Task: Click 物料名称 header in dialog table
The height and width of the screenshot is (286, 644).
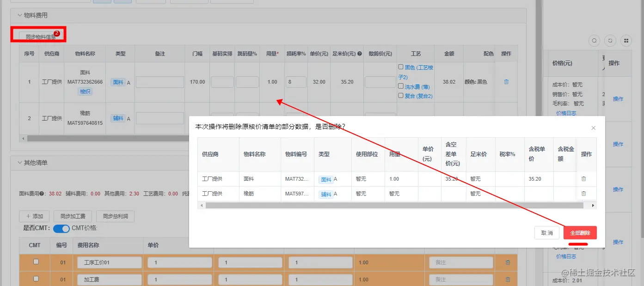Action: coord(254,154)
